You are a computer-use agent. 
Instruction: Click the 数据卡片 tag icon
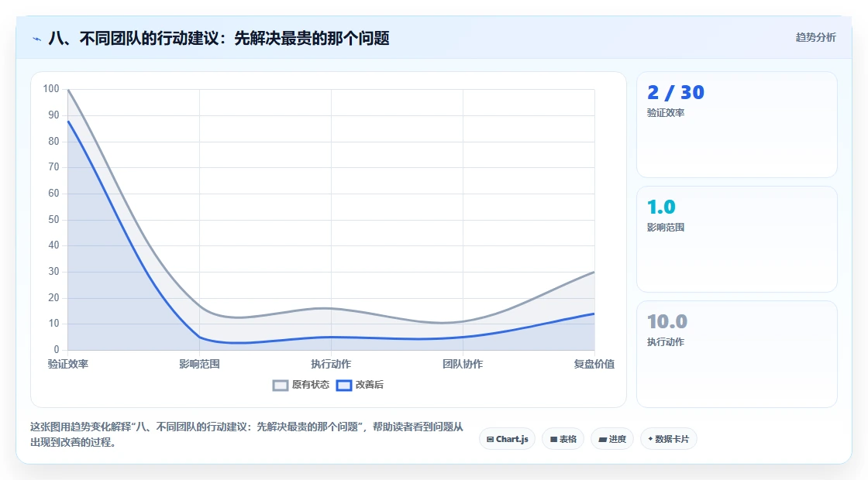tap(650, 438)
